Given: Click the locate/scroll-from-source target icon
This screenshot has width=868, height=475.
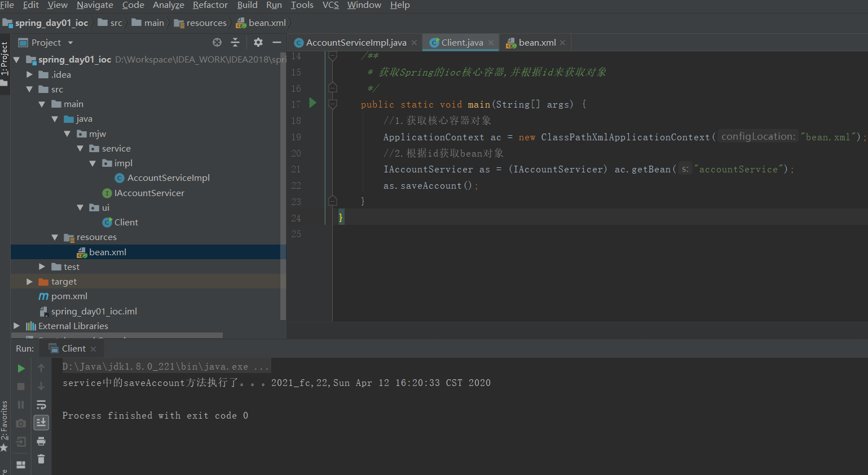Looking at the screenshot, I should (x=217, y=42).
